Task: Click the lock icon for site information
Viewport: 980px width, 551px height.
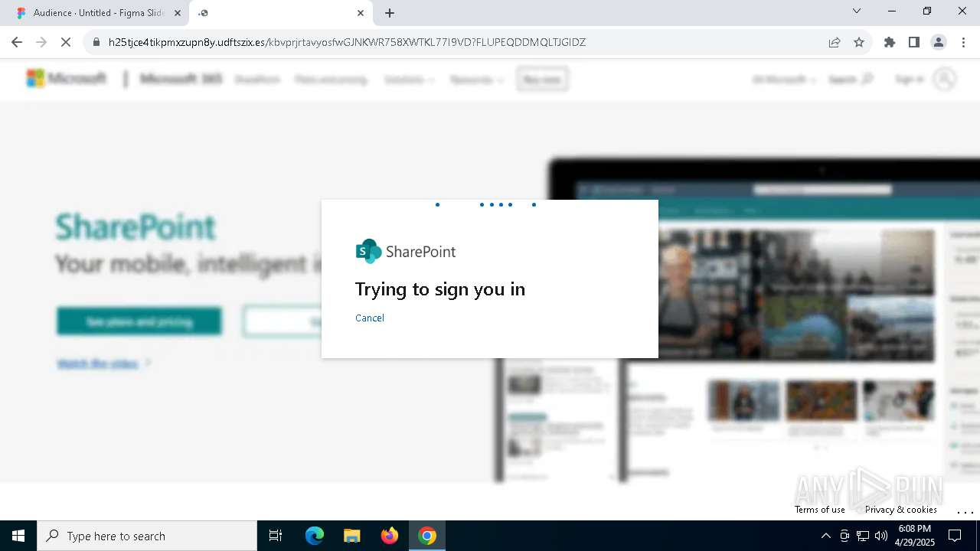Action: tap(96, 43)
